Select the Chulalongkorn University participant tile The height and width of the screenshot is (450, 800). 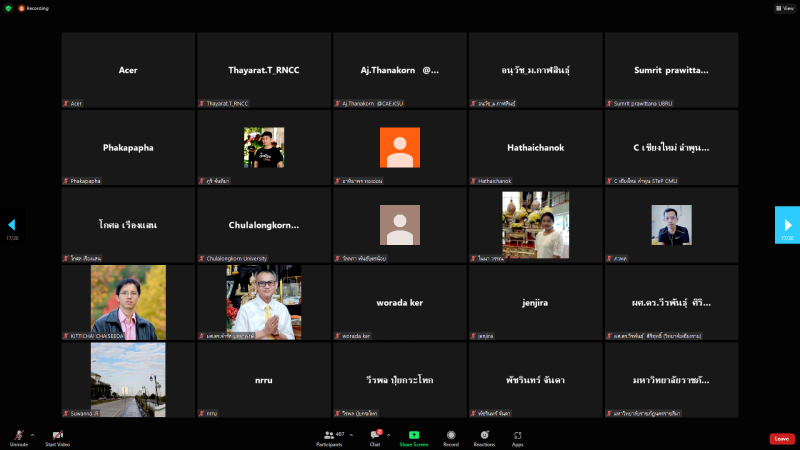pyautogui.click(x=264, y=225)
